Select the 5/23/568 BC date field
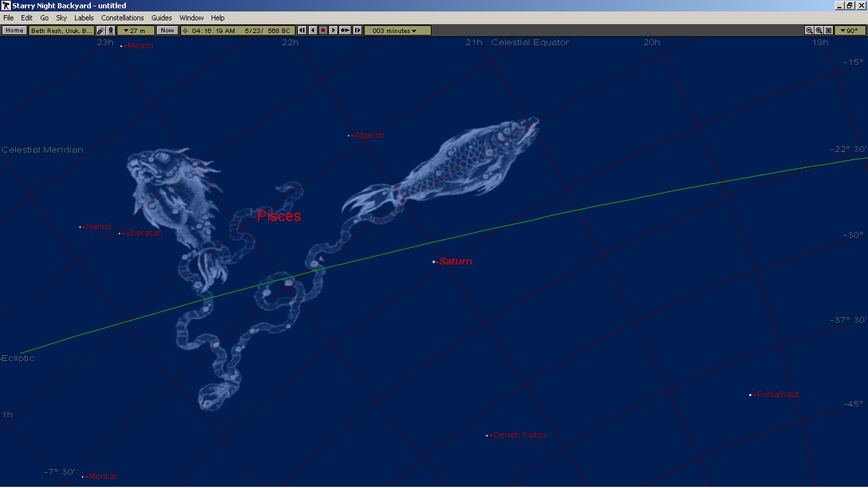This screenshot has width=868, height=488. pyautogui.click(x=268, y=30)
